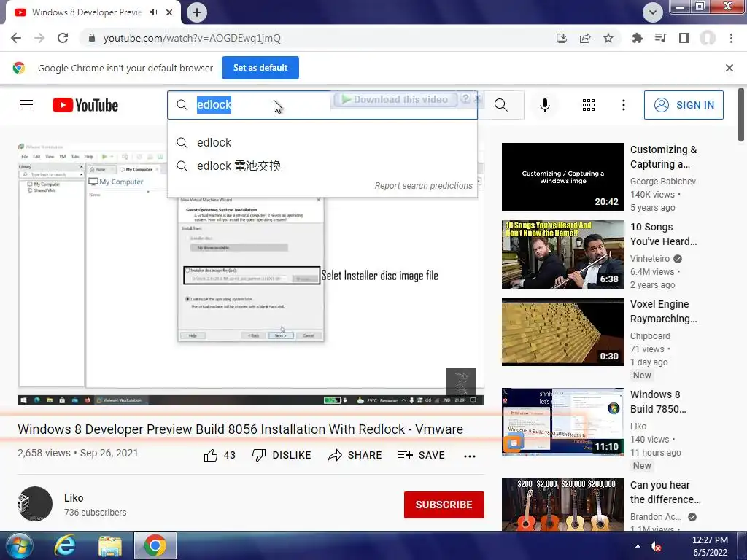
Task: Click the 'Can you hear the difference...' title
Action: point(665,492)
